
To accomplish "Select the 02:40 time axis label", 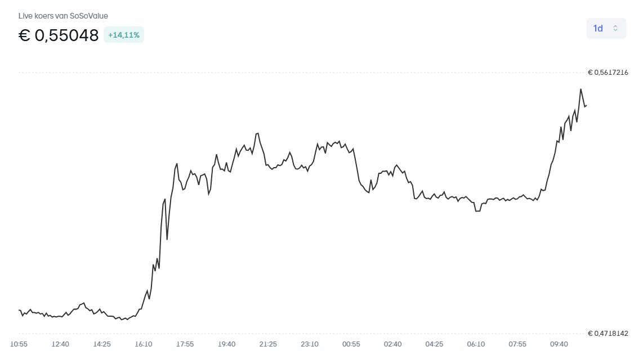I will coord(392,344).
